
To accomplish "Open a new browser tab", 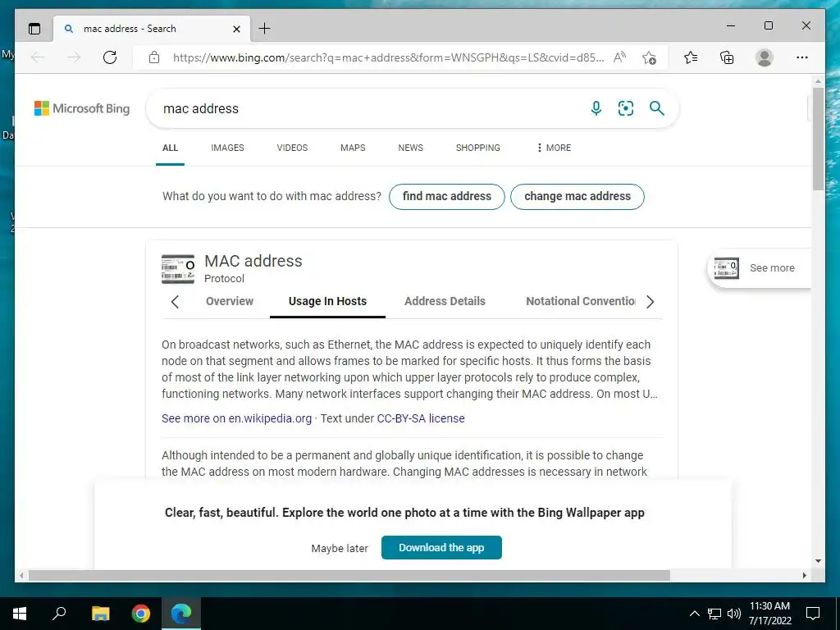I will pyautogui.click(x=265, y=29).
